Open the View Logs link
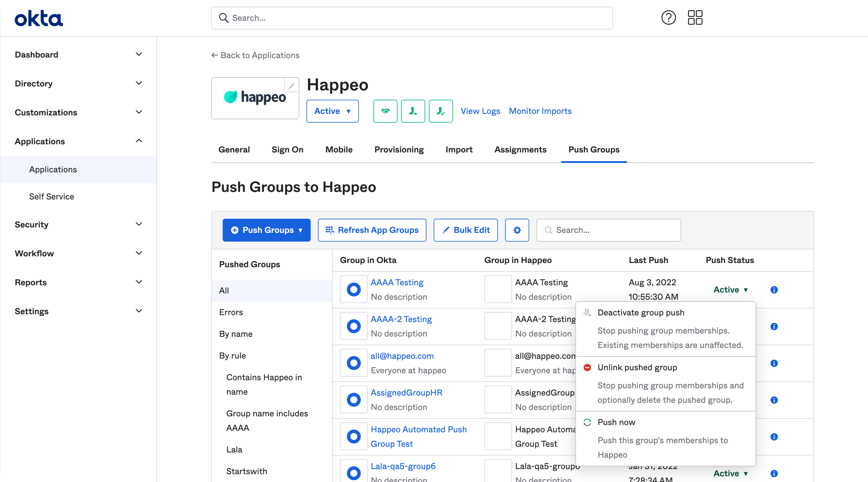Image resolution: width=868 pixels, height=482 pixels. click(480, 111)
